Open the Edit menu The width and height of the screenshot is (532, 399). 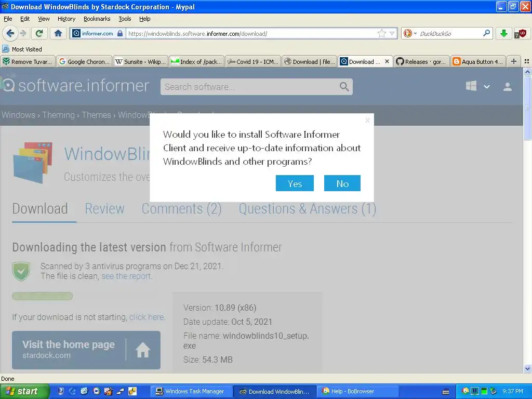click(25, 19)
